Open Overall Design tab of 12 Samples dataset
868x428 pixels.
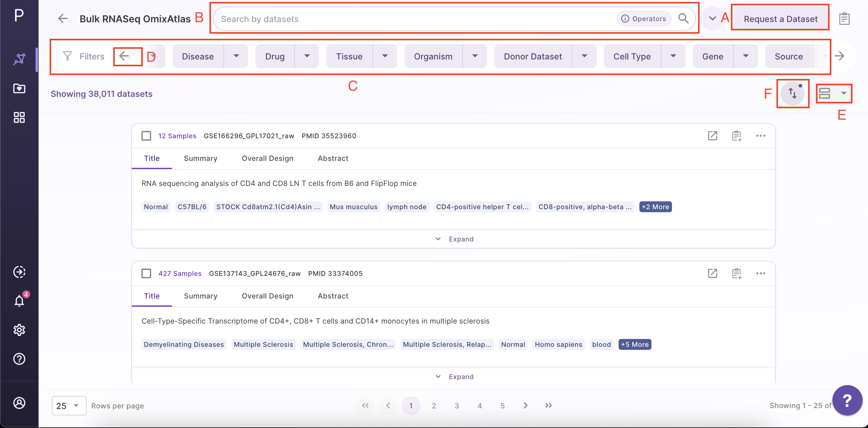pyautogui.click(x=267, y=158)
